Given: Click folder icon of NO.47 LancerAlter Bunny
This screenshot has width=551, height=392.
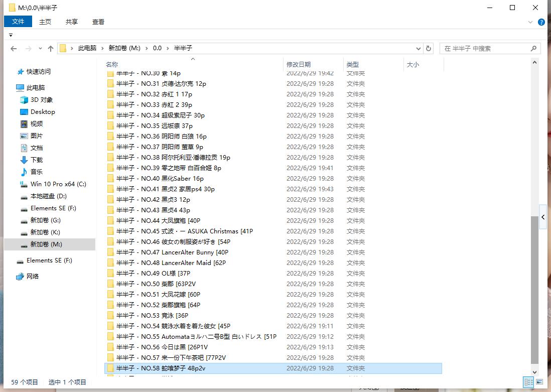Looking at the screenshot, I should (x=110, y=252).
